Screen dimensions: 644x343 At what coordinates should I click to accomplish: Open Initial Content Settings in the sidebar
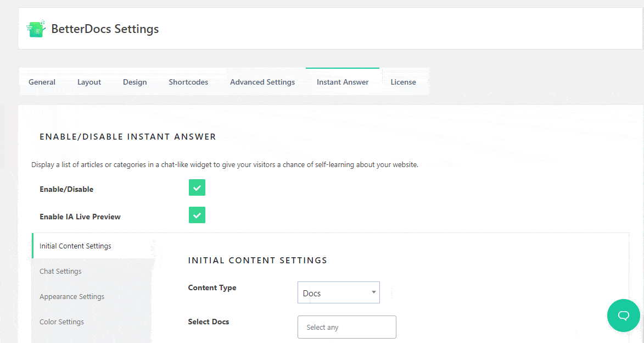(75, 246)
